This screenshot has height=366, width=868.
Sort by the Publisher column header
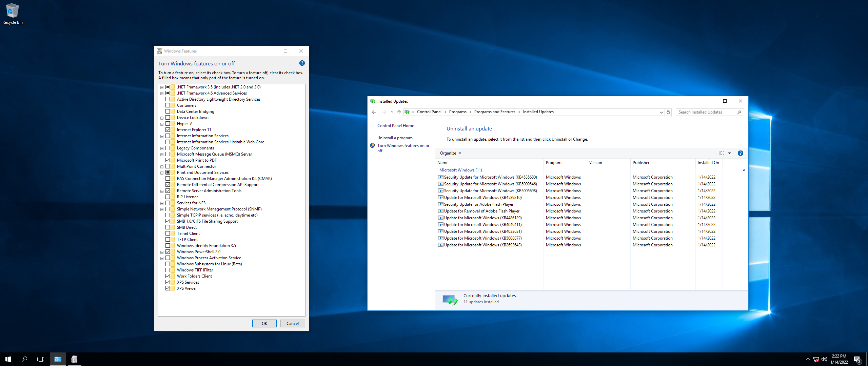pyautogui.click(x=663, y=163)
